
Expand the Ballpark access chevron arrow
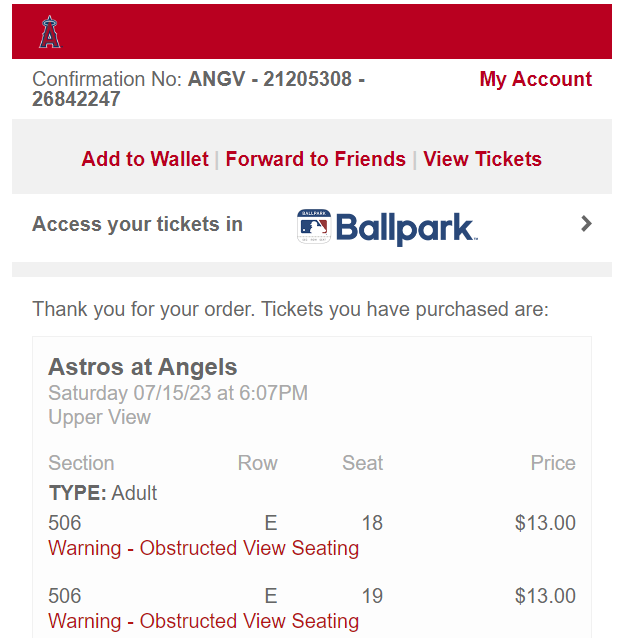pyautogui.click(x=586, y=224)
